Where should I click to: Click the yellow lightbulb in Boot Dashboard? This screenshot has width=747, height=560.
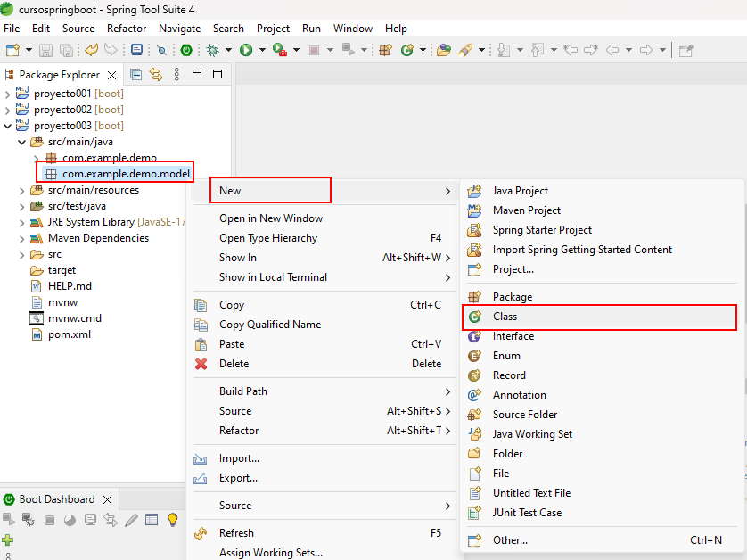tap(172, 520)
